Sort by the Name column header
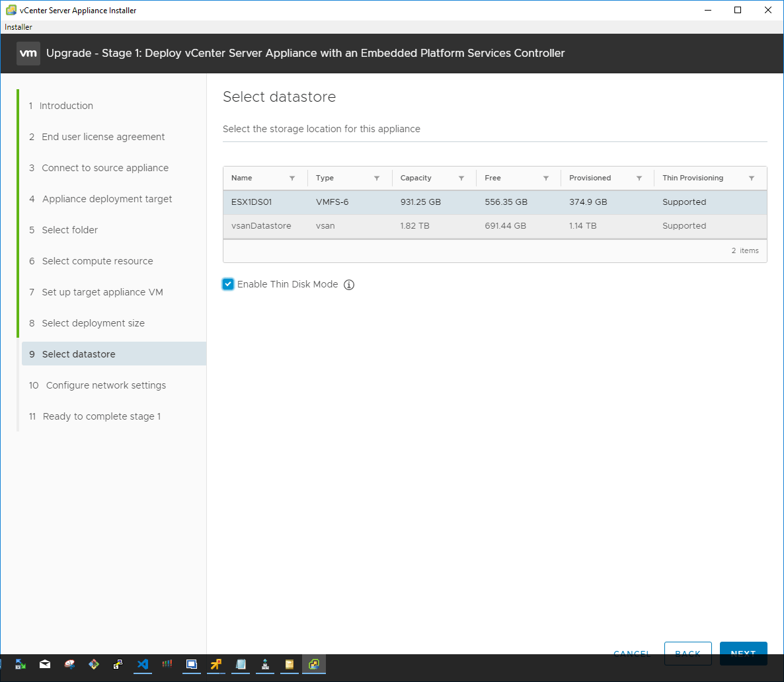This screenshot has height=682, width=784. (x=241, y=178)
